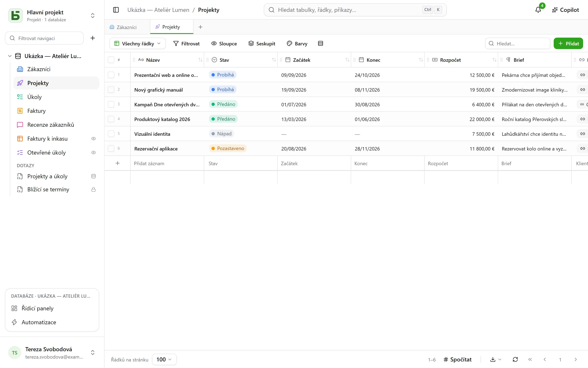Viewport: 588px width, 368px height.
Task: Focus the Hledat tabulky global search field
Action: (355, 10)
